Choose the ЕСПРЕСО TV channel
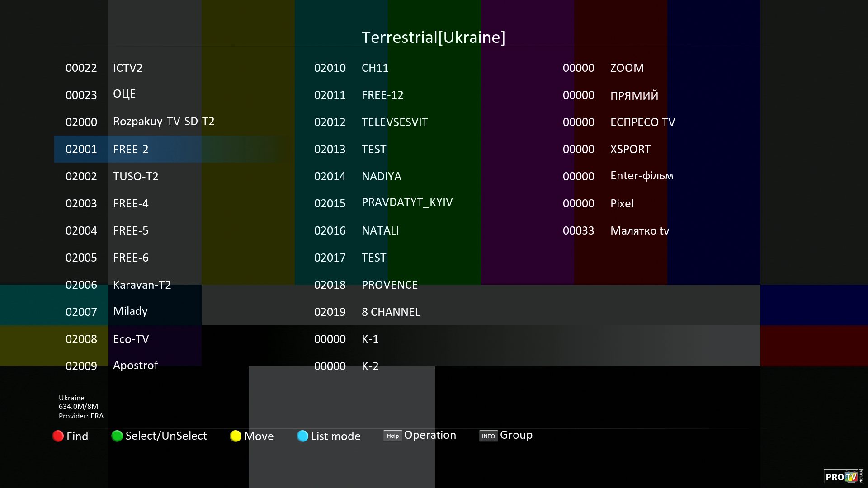The width and height of the screenshot is (868, 488). pos(642,122)
